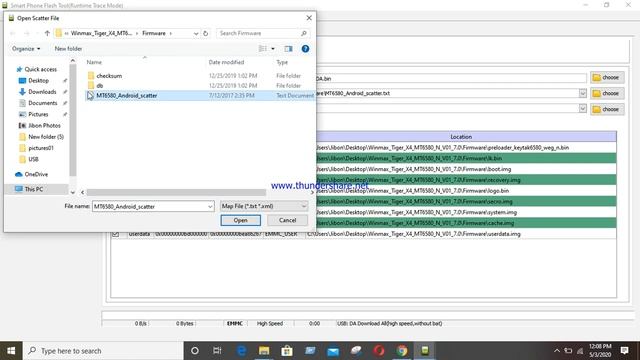Go up one folder level

coord(47,33)
